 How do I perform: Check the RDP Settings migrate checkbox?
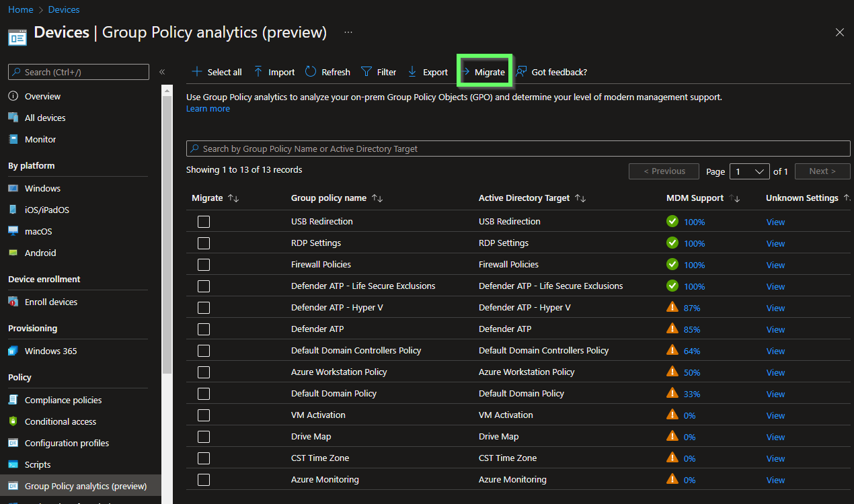point(204,243)
